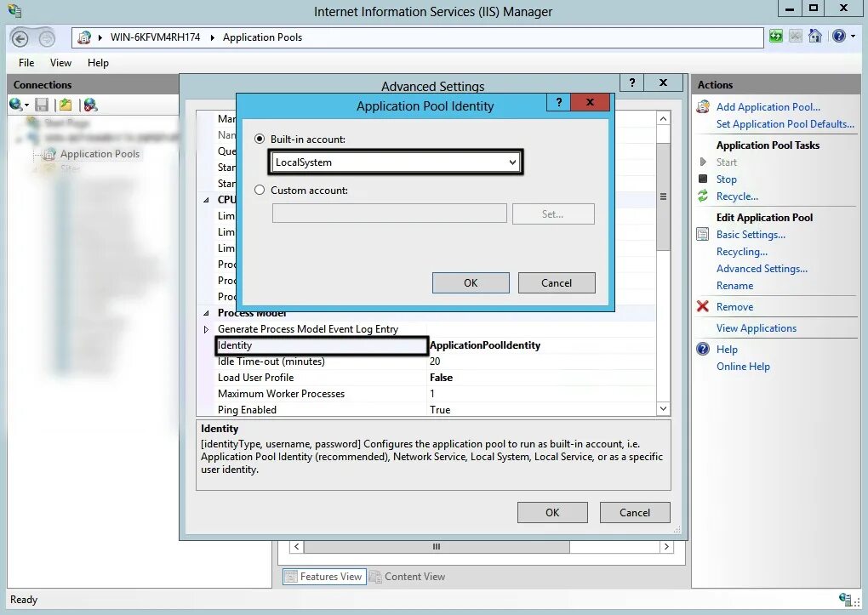
Task: Switch to Content View tab
Action: point(408,577)
